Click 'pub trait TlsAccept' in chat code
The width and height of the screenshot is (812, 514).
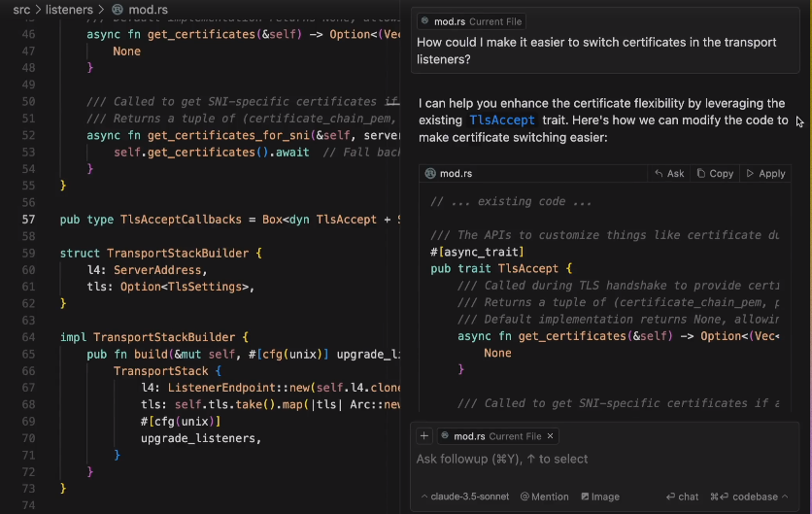tap(495, 268)
